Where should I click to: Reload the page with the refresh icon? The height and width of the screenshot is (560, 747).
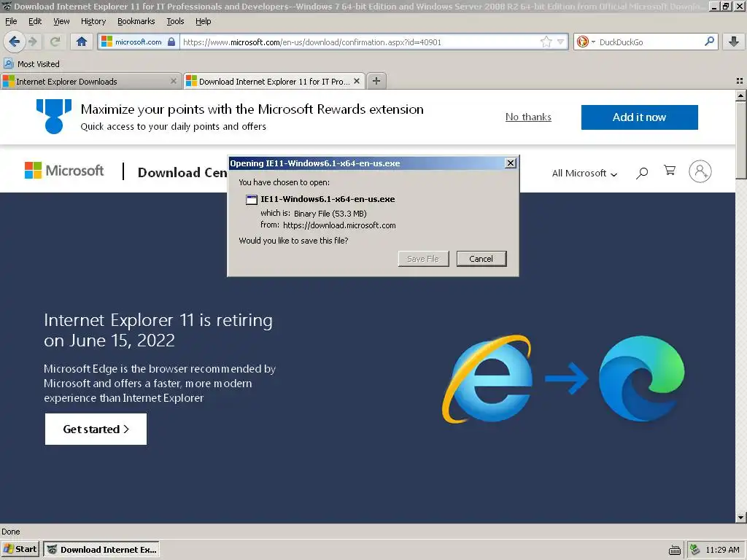pos(55,42)
